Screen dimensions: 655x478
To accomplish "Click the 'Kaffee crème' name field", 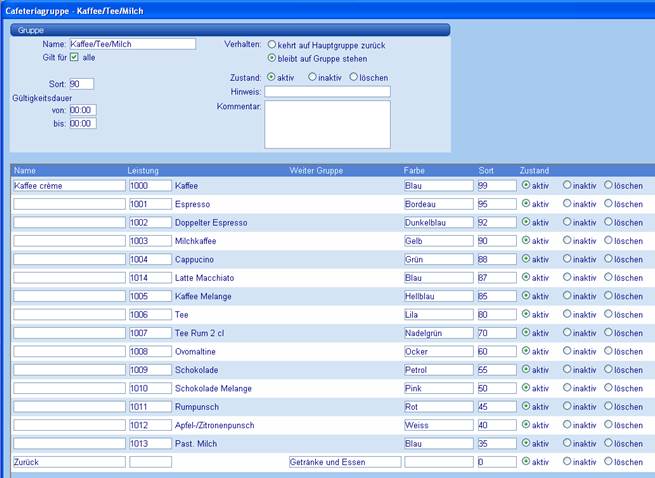I will 68,186.
